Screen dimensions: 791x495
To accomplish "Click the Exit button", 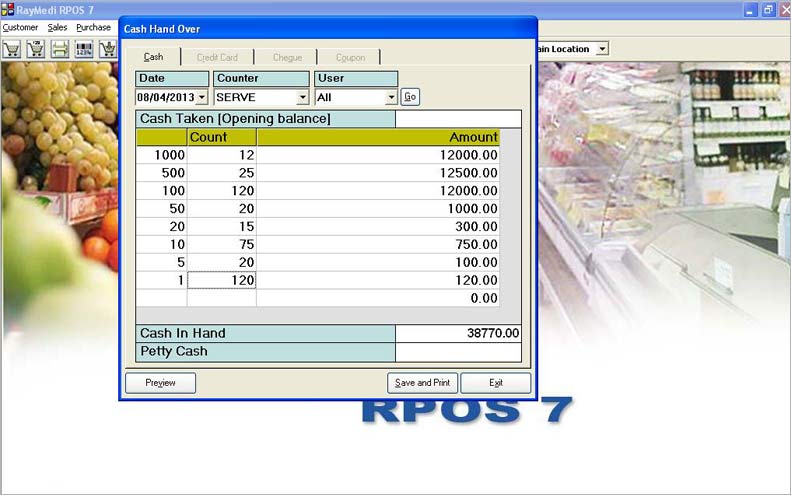I will tap(496, 383).
